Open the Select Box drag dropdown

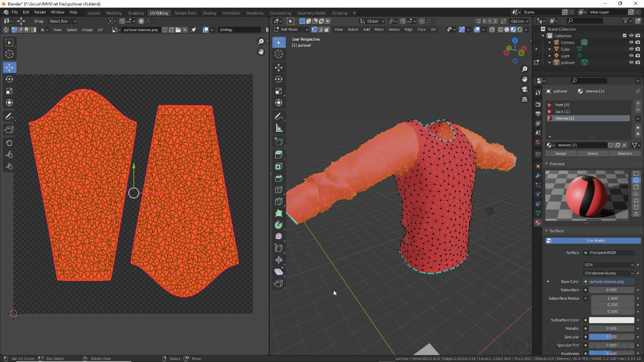62,21
